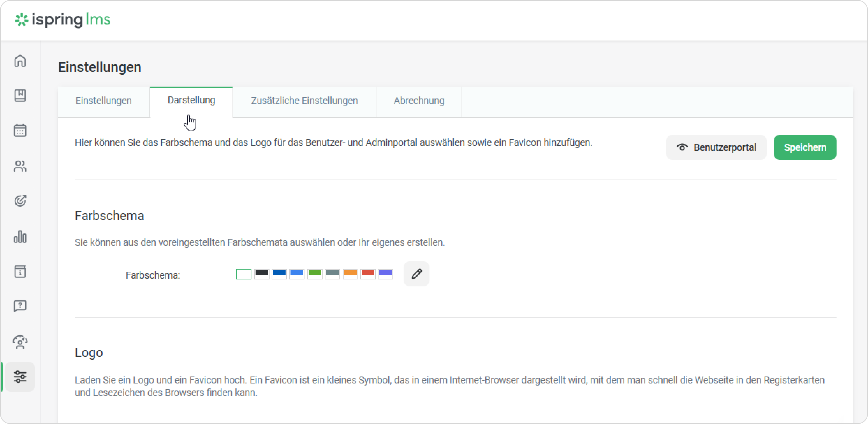Click the 'Hier können Sie das Farbschema' description
The image size is (868, 424).
tap(333, 143)
